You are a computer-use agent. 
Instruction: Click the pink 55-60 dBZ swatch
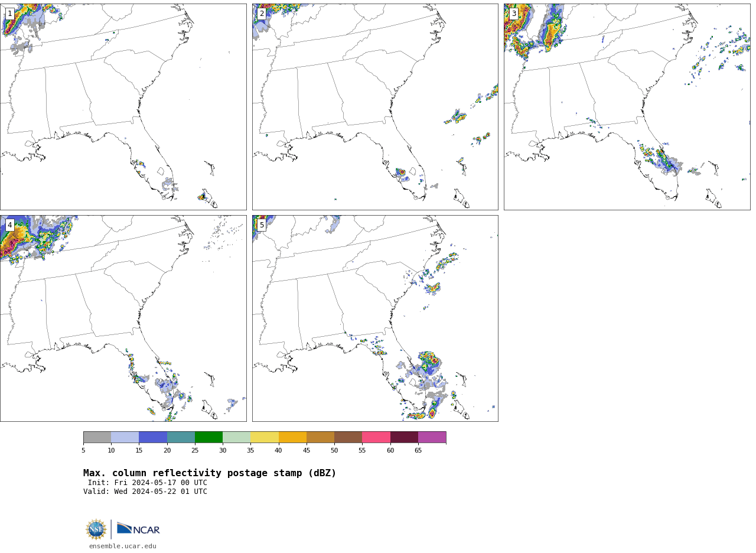point(376,437)
